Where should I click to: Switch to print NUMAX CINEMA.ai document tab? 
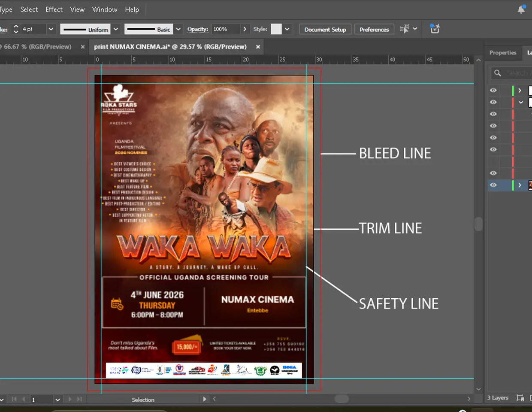coord(170,47)
